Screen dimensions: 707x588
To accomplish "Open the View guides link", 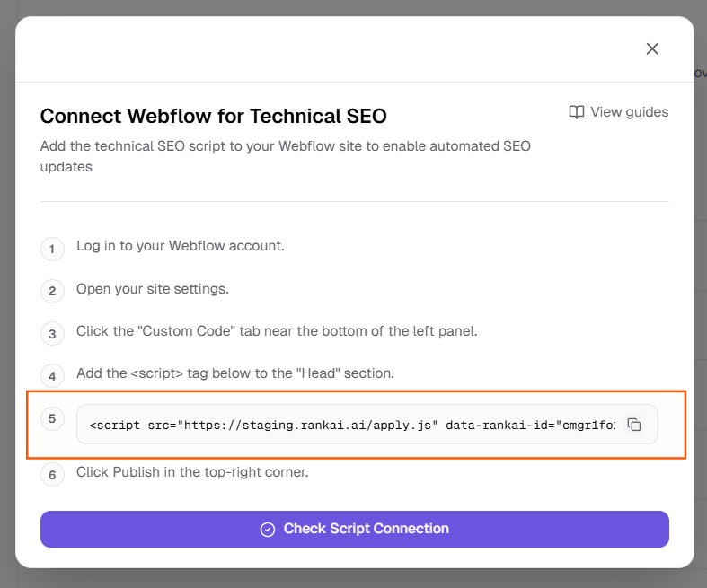I will coord(629,112).
